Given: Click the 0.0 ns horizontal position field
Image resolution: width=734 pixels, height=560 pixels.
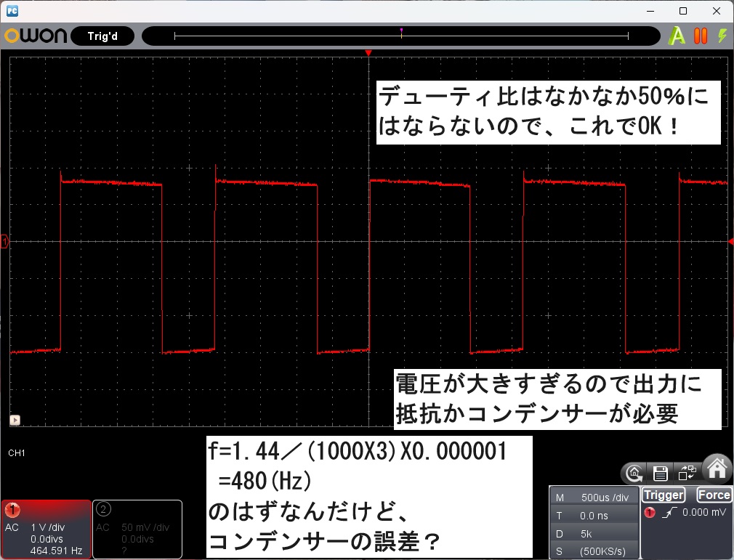Looking at the screenshot, I should (x=594, y=516).
